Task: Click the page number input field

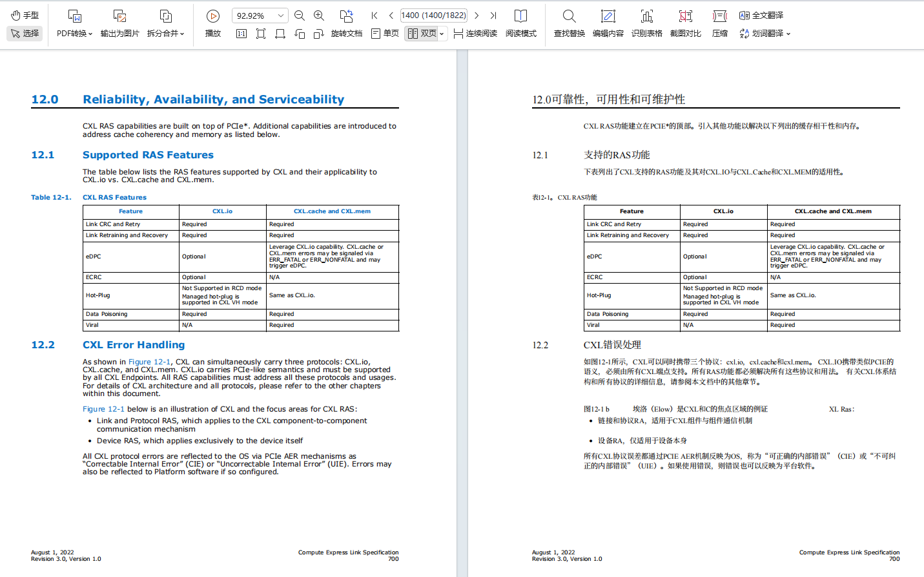Action: [433, 15]
